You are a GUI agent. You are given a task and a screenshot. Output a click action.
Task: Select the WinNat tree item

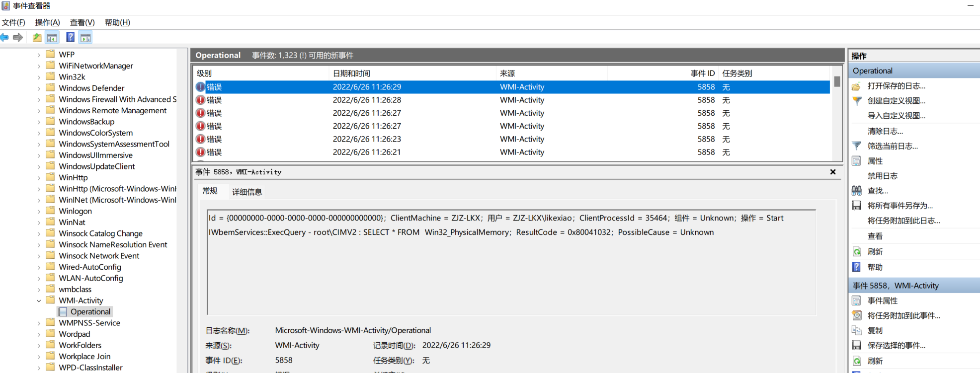72,222
